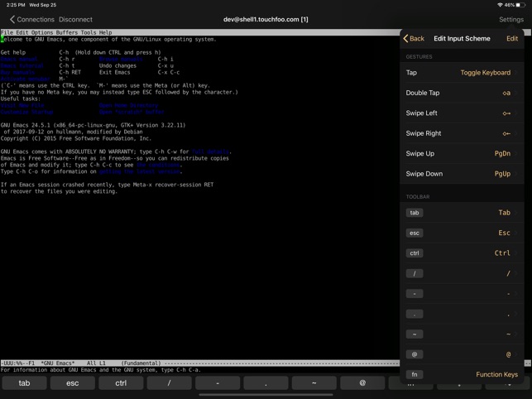Disconnect from the current session
The height and width of the screenshot is (399, 532).
pyautogui.click(x=75, y=19)
